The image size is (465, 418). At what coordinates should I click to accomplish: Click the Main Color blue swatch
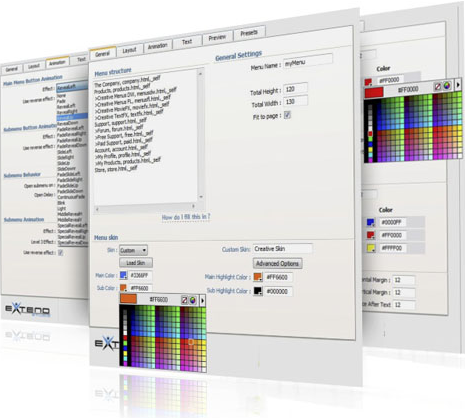123,275
